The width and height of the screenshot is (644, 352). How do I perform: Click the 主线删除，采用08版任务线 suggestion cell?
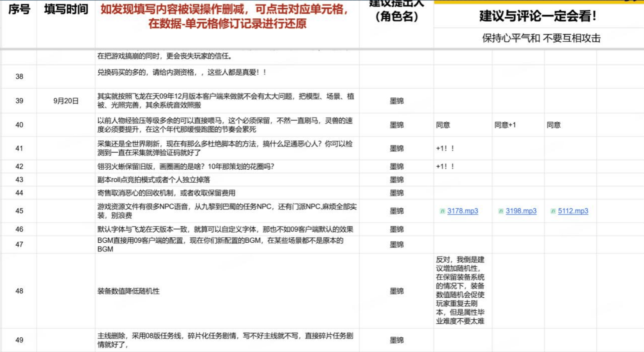click(227, 340)
